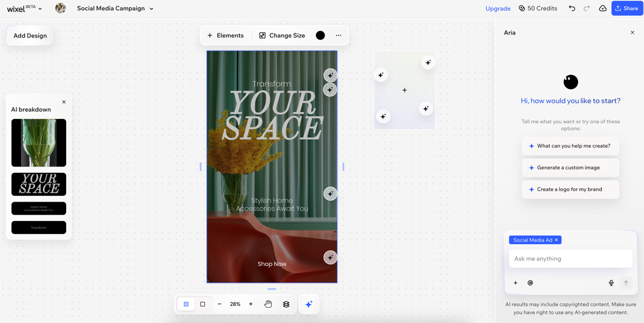
Task: Click the blue AI sparkle assistant button
Action: pos(309,304)
